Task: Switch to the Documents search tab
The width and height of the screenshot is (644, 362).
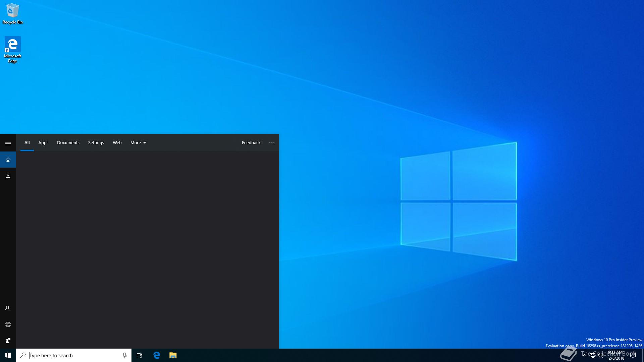Action: coord(68,143)
